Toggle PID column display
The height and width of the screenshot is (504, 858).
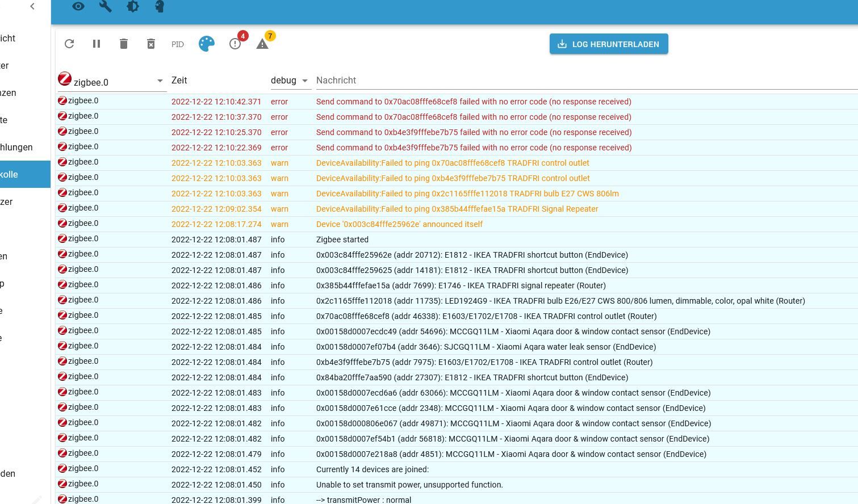point(178,44)
